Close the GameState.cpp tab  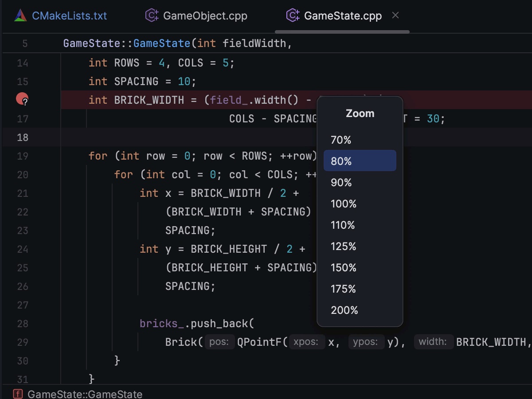click(395, 16)
